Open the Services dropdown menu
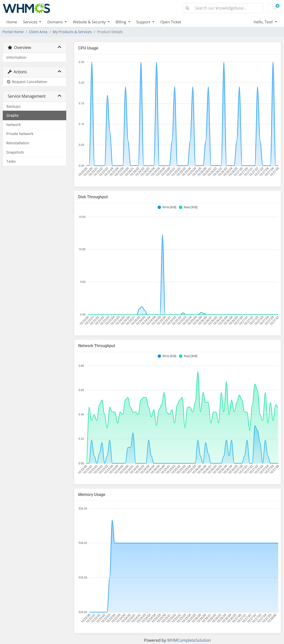Viewport: 284px width, 644px height. (32, 22)
